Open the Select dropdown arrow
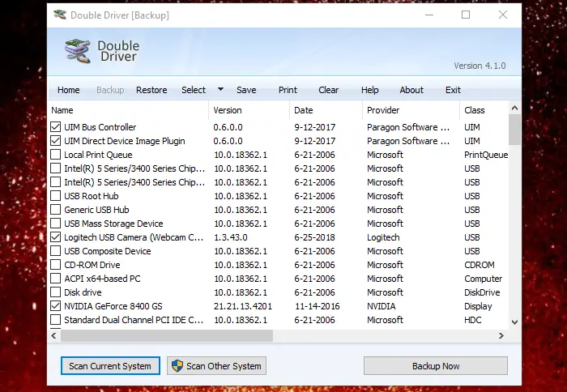The width and height of the screenshot is (567, 392). [x=220, y=89]
